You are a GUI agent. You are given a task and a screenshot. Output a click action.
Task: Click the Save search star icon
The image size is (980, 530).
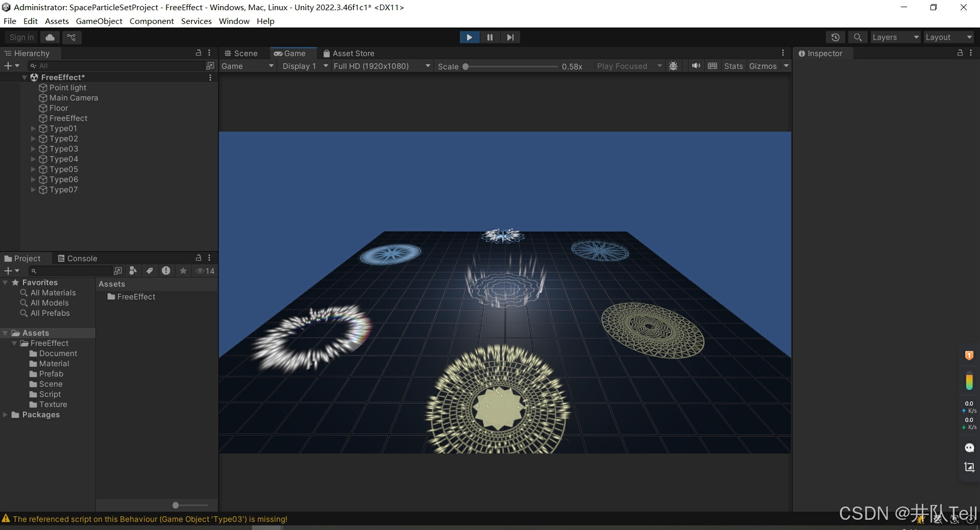pos(183,271)
